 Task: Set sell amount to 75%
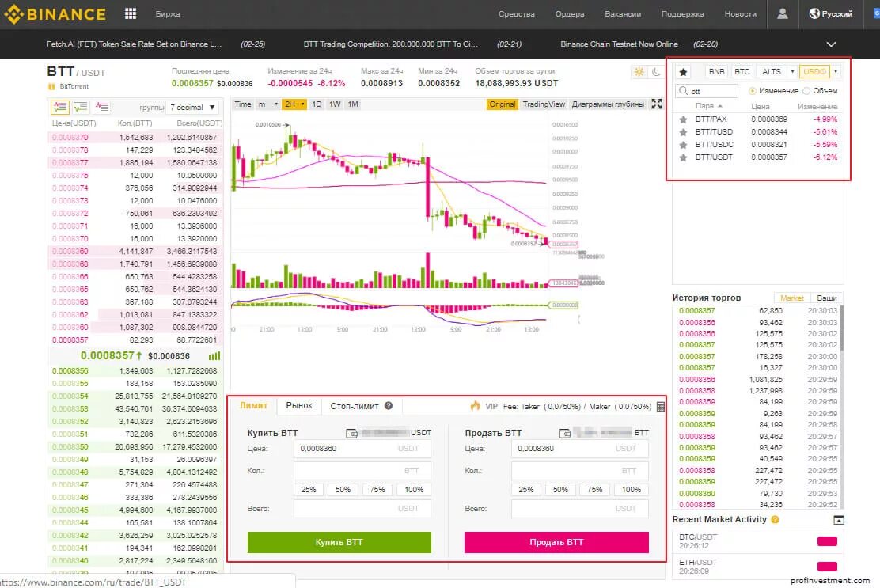(595, 490)
